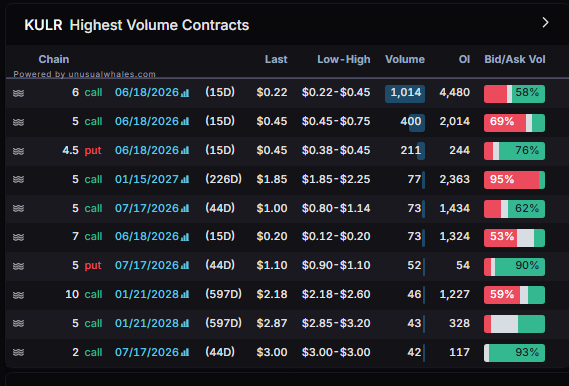Click the wave icon on the 5 call 07/17/2026 row
The height and width of the screenshot is (386, 569).
click(19, 209)
